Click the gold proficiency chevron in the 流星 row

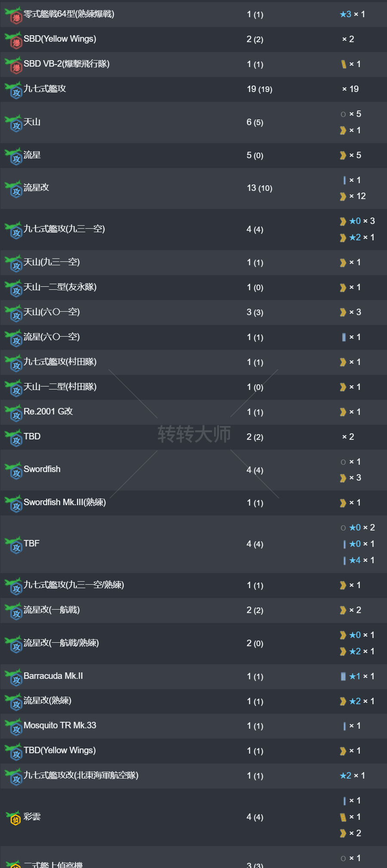343,155
